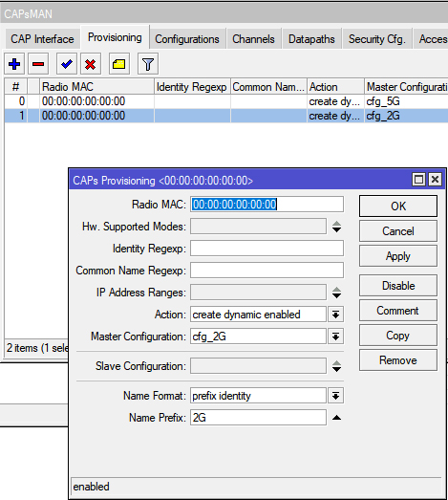This screenshot has height=500, width=448.
Task: Click the Slave Configuration field
Action: coord(259,366)
